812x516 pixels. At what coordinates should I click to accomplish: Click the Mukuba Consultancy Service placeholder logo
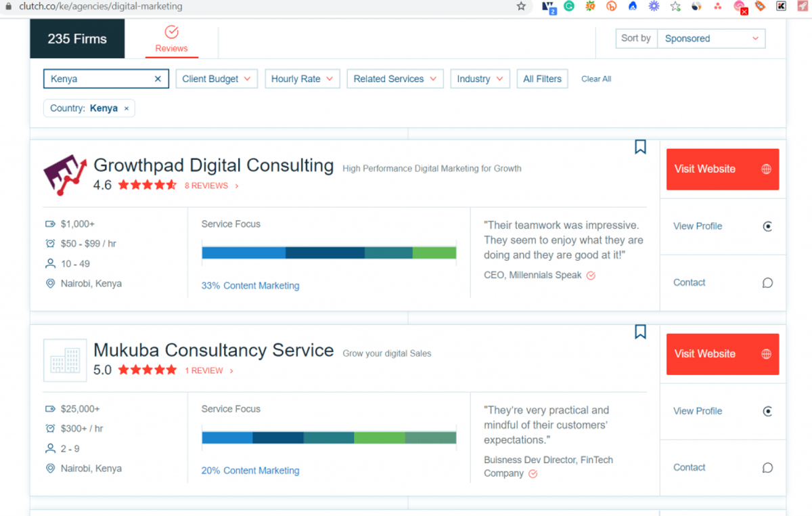(65, 360)
